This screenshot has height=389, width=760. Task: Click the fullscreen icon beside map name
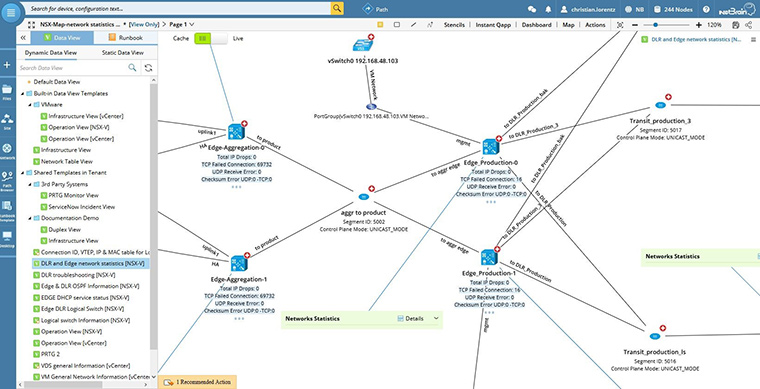(32, 24)
